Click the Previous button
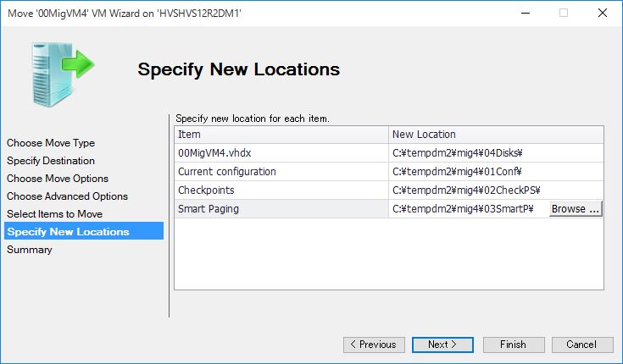 pos(374,345)
